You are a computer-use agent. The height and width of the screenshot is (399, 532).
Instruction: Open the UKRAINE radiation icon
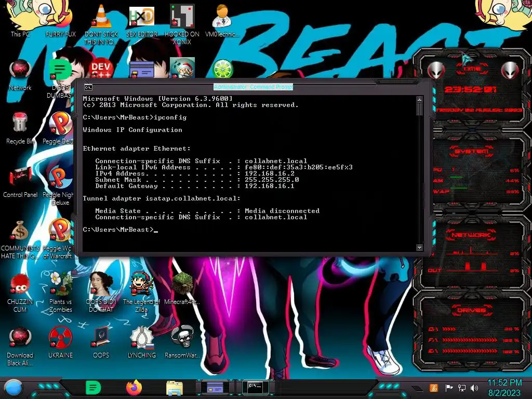pos(60,342)
